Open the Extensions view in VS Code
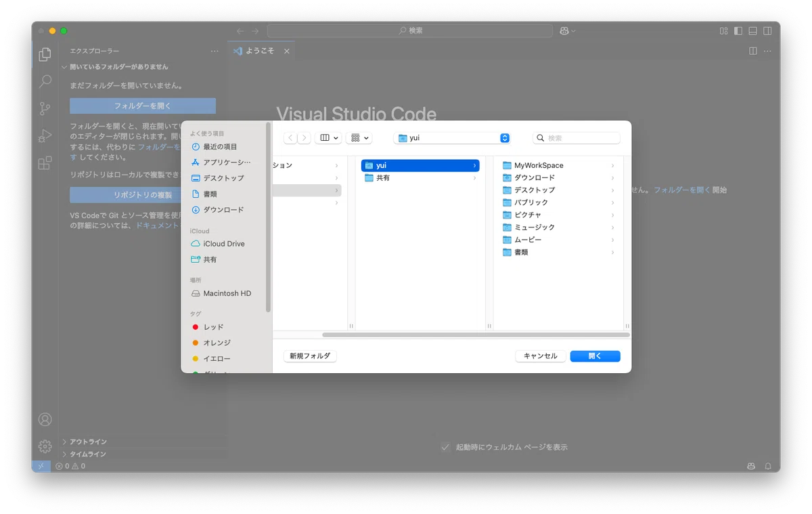The width and height of the screenshot is (812, 514). pos(45,163)
